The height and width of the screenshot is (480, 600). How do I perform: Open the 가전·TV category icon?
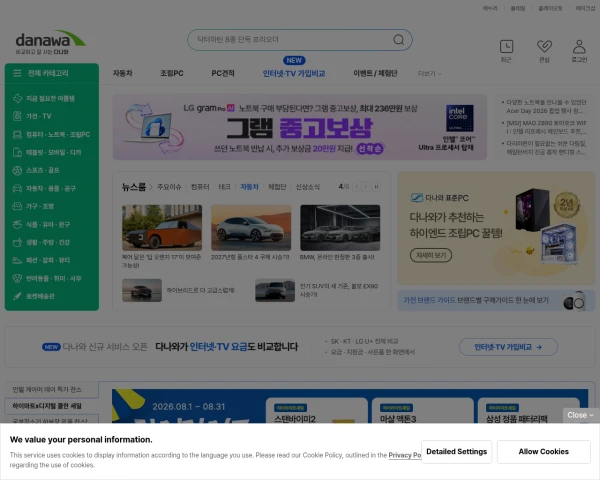[17, 116]
